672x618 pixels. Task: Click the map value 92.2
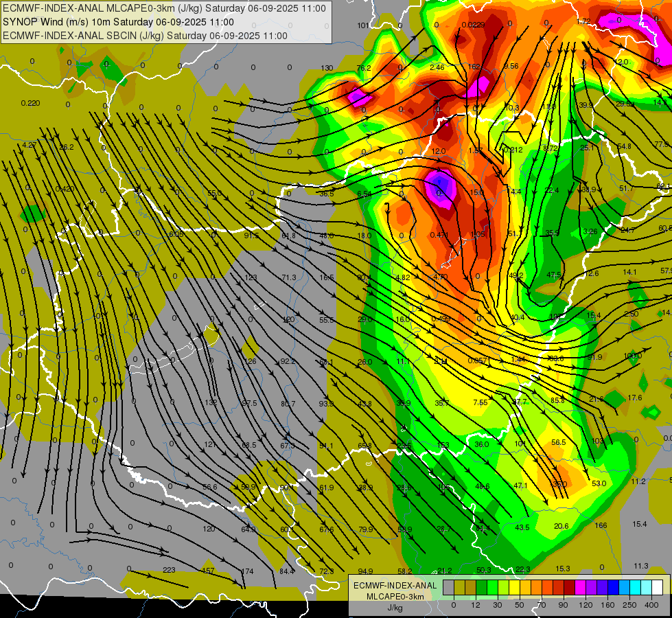point(288,361)
